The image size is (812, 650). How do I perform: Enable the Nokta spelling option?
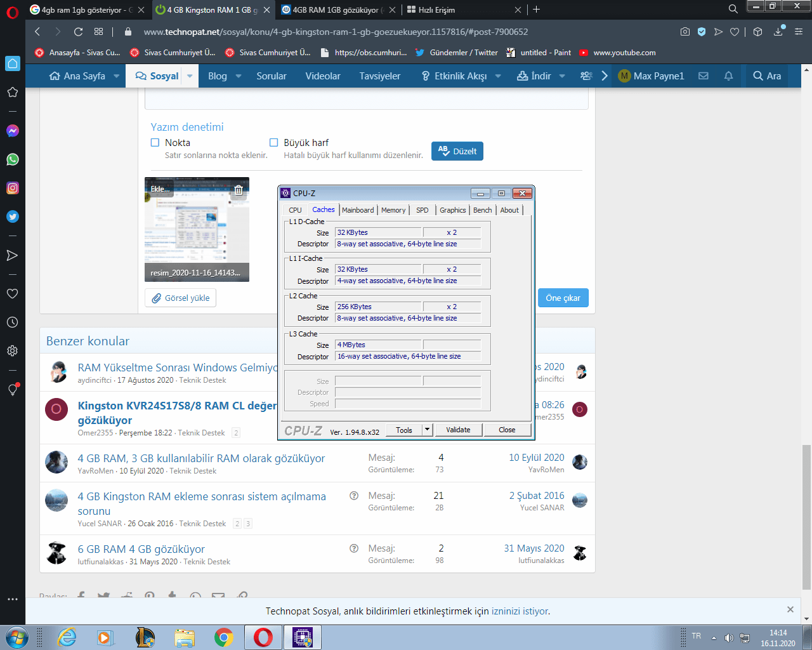(154, 142)
